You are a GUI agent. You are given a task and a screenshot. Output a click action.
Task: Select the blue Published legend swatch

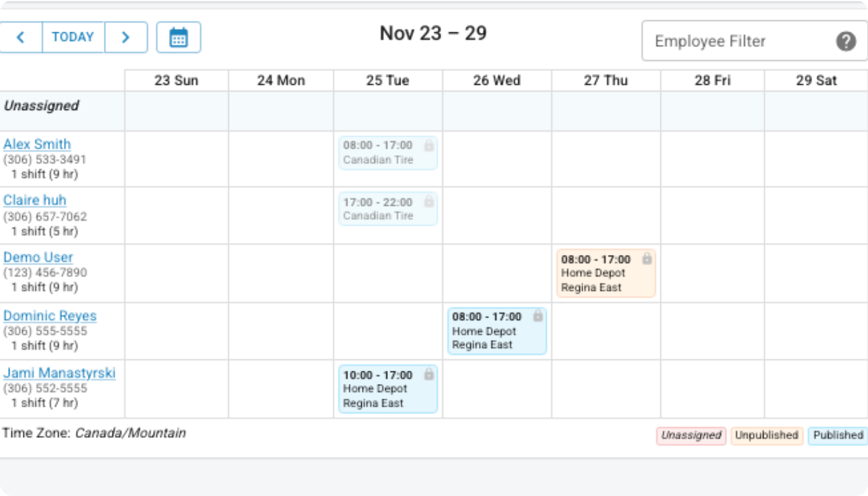(838, 435)
